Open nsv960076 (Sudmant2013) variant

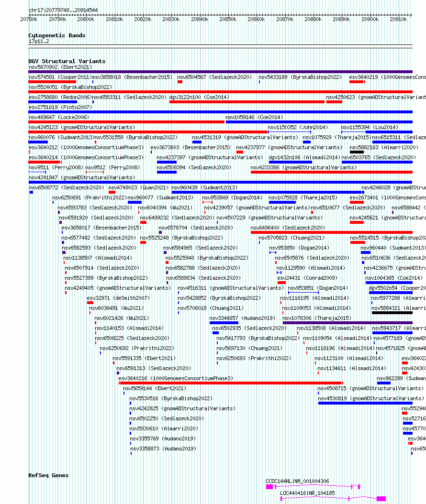[x=61, y=137]
